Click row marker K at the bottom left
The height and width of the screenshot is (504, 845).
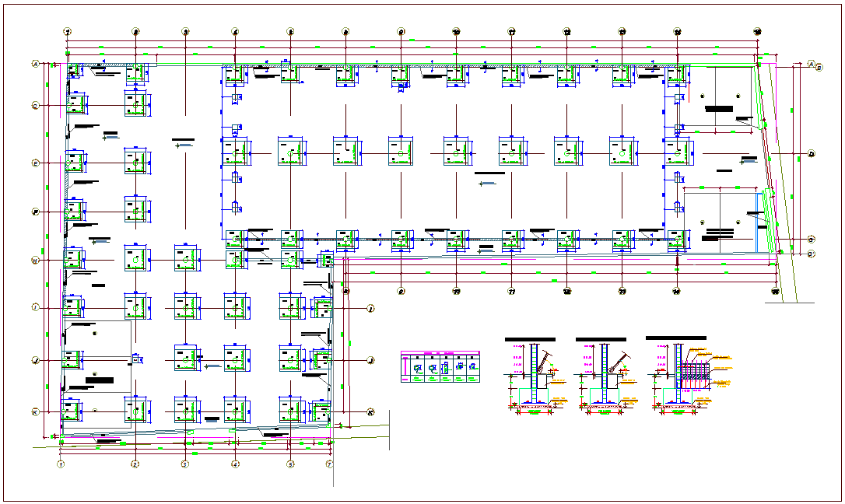[35, 412]
